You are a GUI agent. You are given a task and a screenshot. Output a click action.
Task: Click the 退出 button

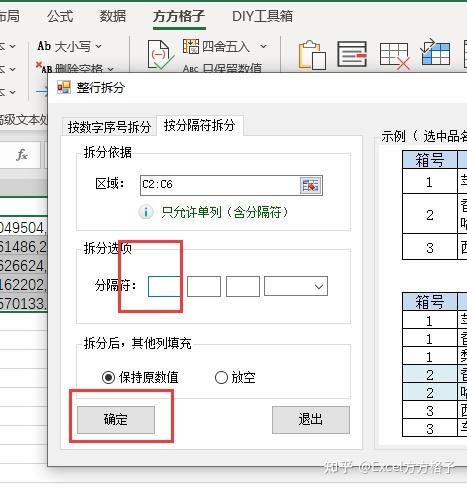(x=311, y=419)
